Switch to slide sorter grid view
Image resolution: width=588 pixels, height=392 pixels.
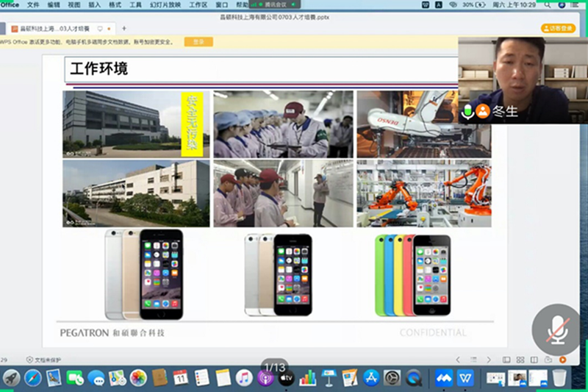[520, 360]
